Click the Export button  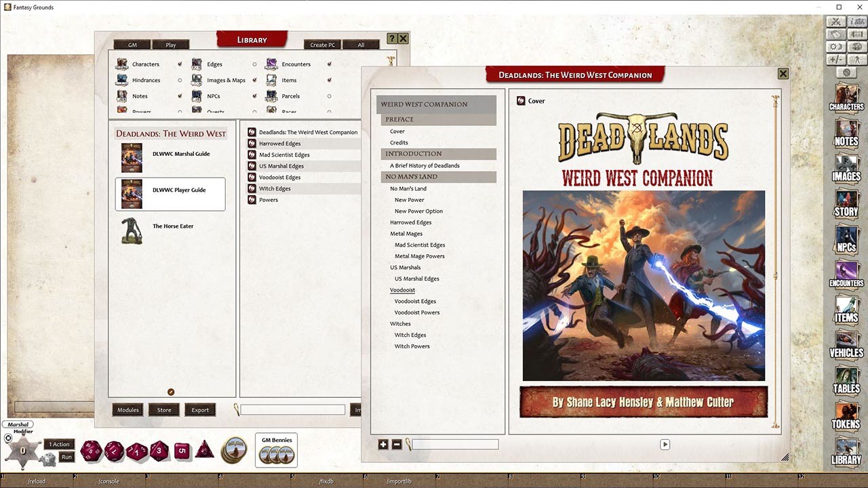click(x=200, y=409)
